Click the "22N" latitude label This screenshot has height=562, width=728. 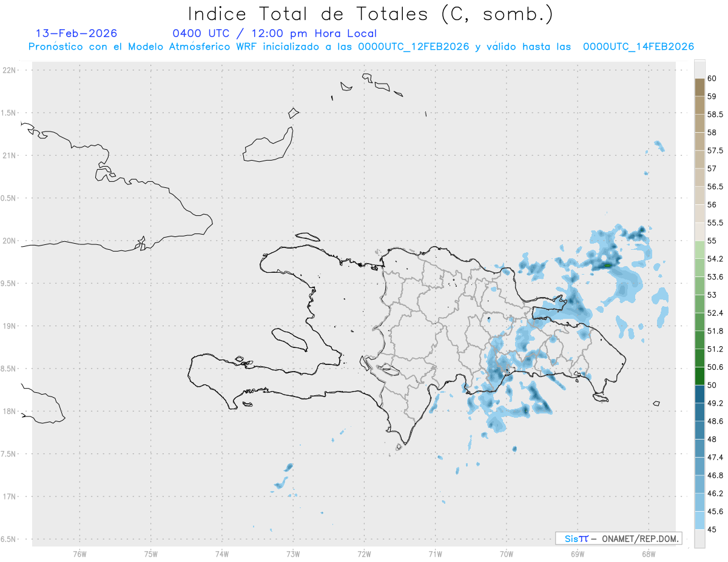9,70
